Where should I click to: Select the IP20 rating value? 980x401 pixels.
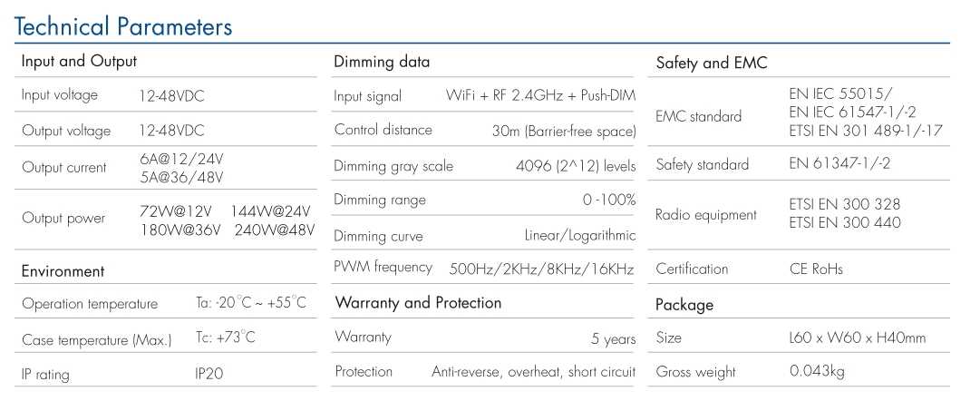209,374
